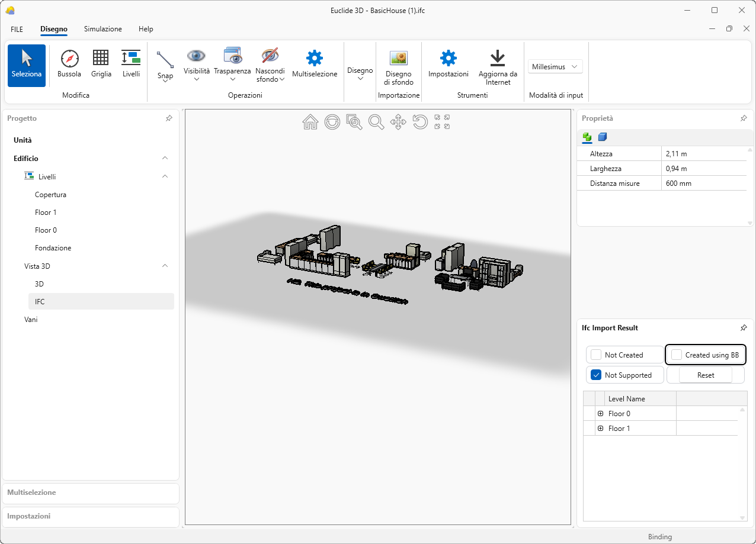The image size is (756, 544).
Task: Check the Created using BB checkbox
Action: coord(677,355)
